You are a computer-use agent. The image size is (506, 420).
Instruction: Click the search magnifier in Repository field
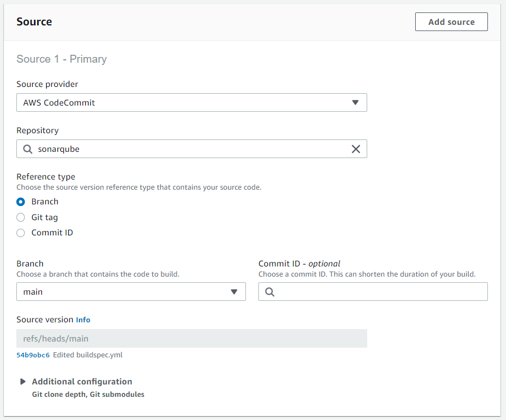(27, 149)
